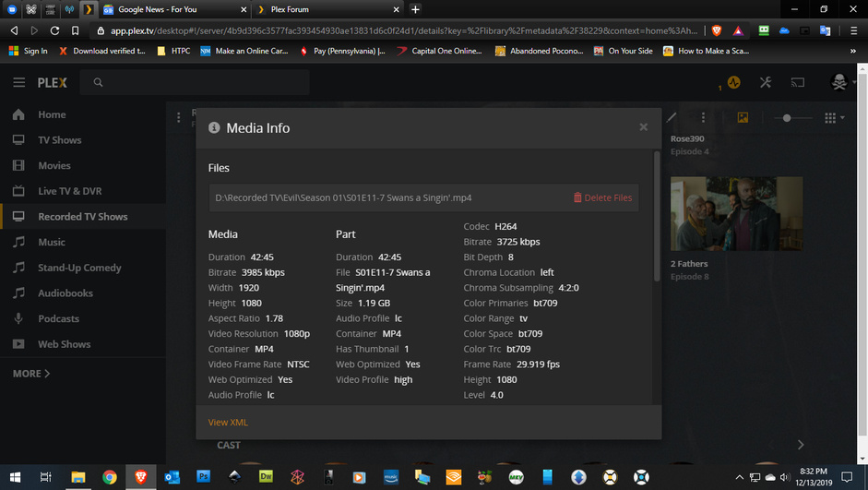This screenshot has height=490, width=868.
Task: Show more bookmarks chevron
Action: coord(853,51)
